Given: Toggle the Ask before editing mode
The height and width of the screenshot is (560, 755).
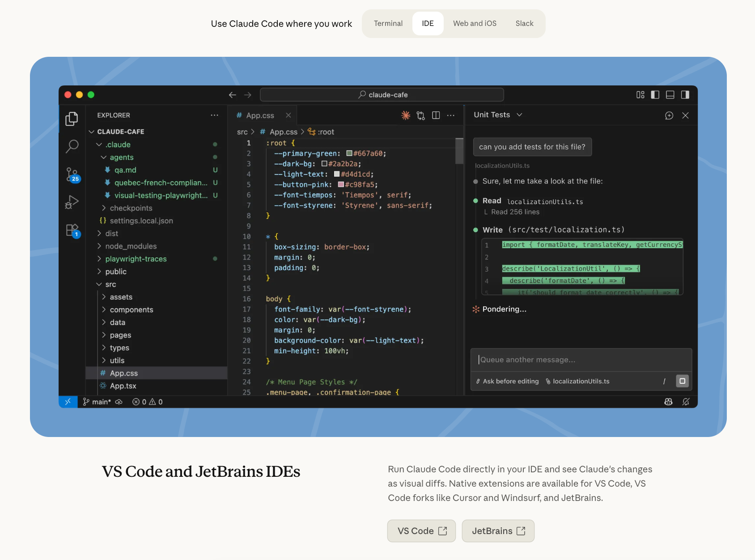Looking at the screenshot, I should click(508, 381).
